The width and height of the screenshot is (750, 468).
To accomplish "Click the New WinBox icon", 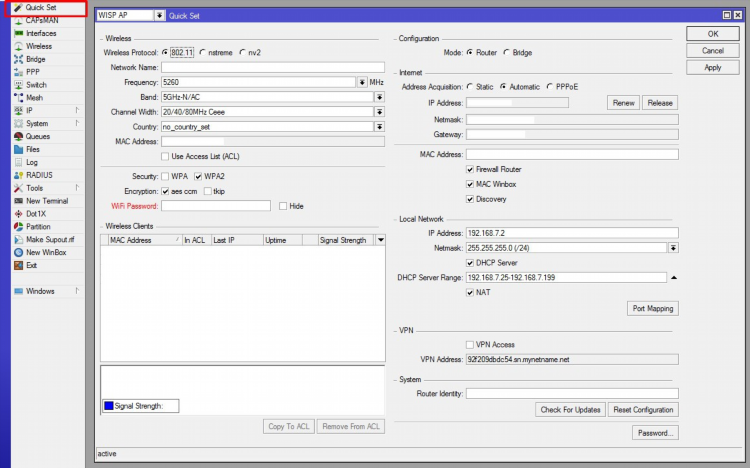I will coord(18,253).
